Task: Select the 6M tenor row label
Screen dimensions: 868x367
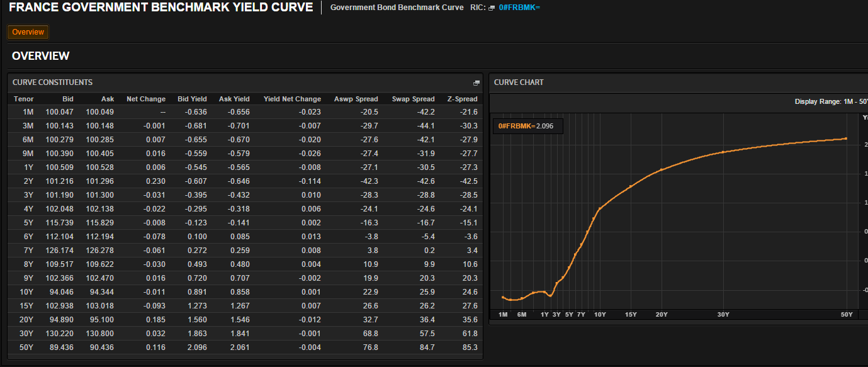Action: pos(28,140)
